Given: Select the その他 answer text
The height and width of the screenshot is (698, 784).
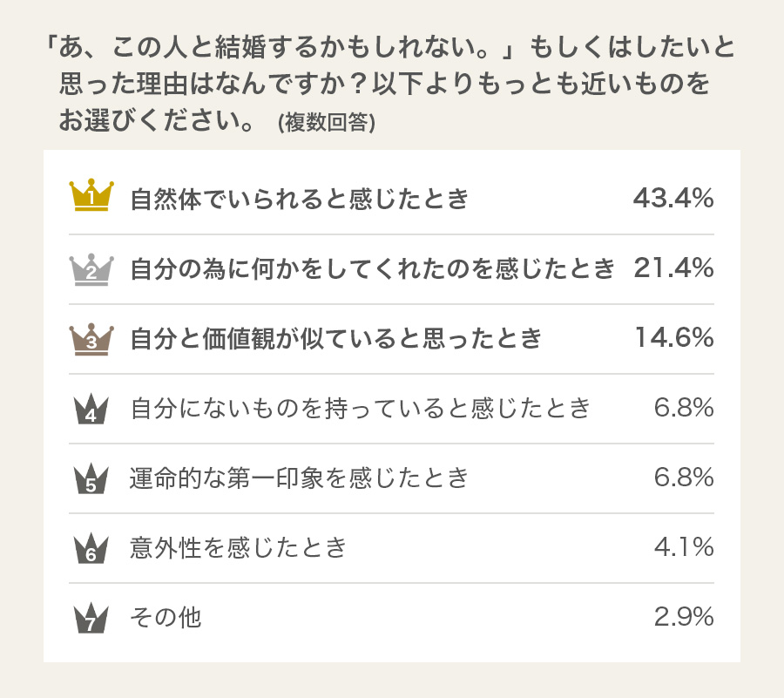Looking at the screenshot, I should coord(166,618).
